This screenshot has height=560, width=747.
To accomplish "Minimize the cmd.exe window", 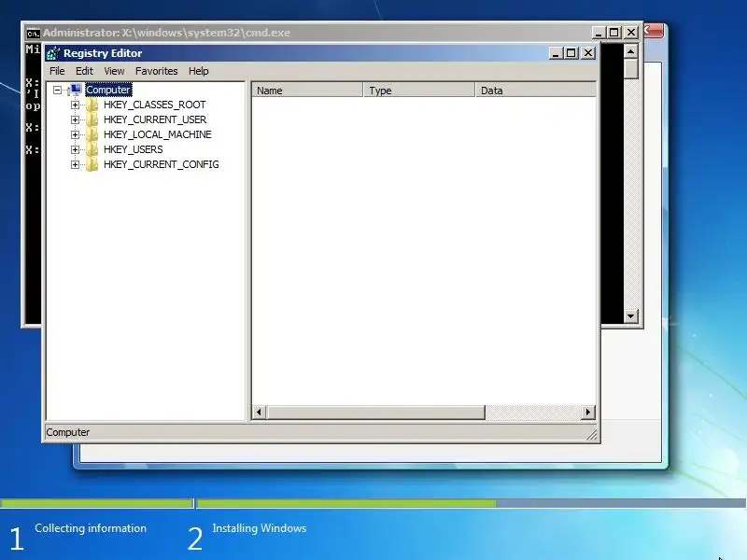I will tap(599, 33).
